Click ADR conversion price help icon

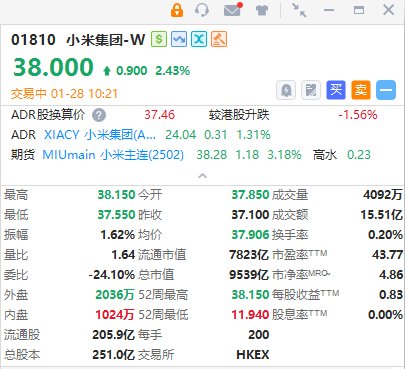click(99, 115)
